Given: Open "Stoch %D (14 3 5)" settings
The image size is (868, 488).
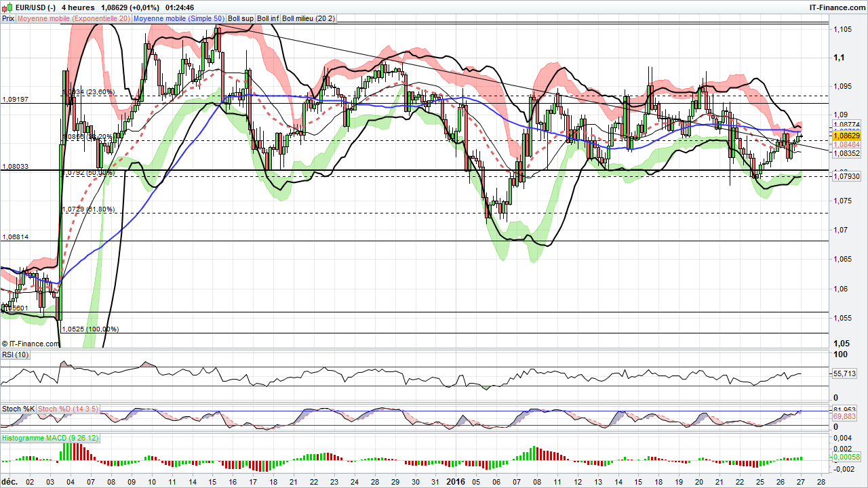Looking at the screenshot, I should pos(67,409).
